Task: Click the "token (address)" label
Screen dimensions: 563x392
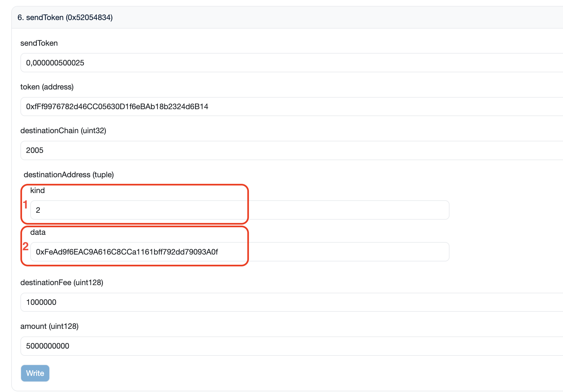Action: (47, 87)
